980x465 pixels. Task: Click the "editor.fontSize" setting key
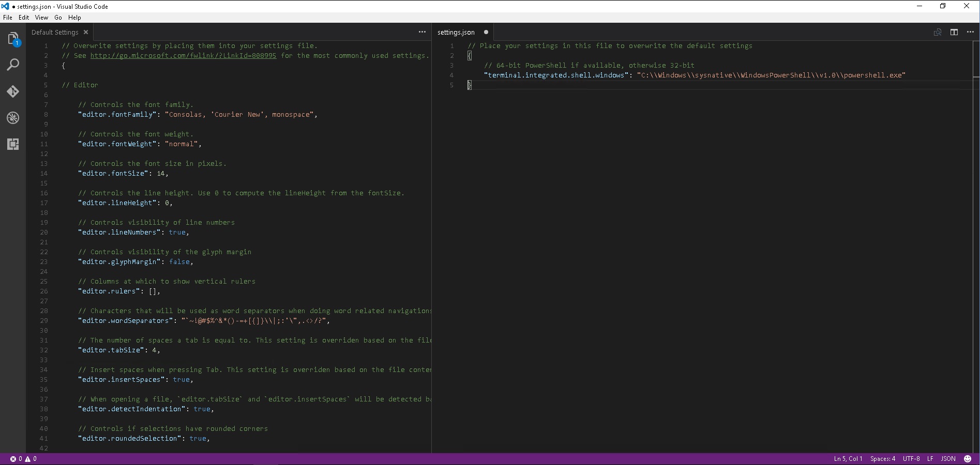[112, 173]
